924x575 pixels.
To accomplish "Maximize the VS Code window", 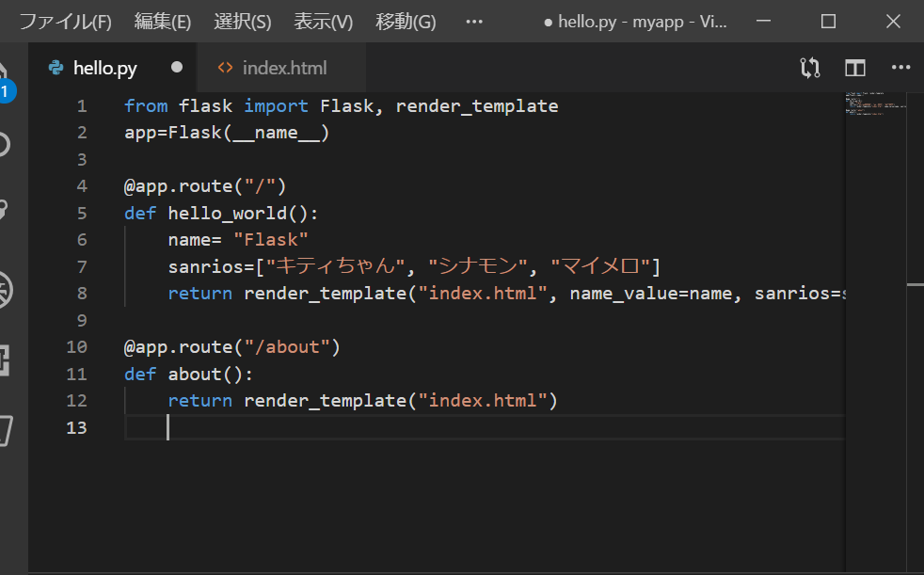I will [x=829, y=22].
